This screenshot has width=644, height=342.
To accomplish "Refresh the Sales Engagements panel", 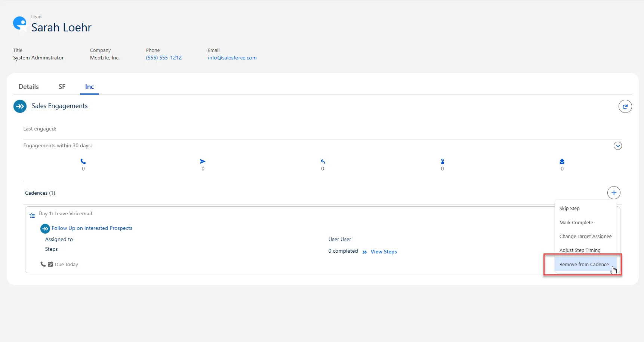I will coord(625,107).
